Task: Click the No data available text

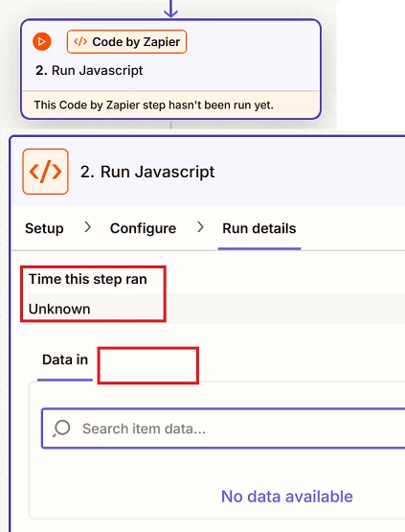Action: pyautogui.click(x=287, y=497)
